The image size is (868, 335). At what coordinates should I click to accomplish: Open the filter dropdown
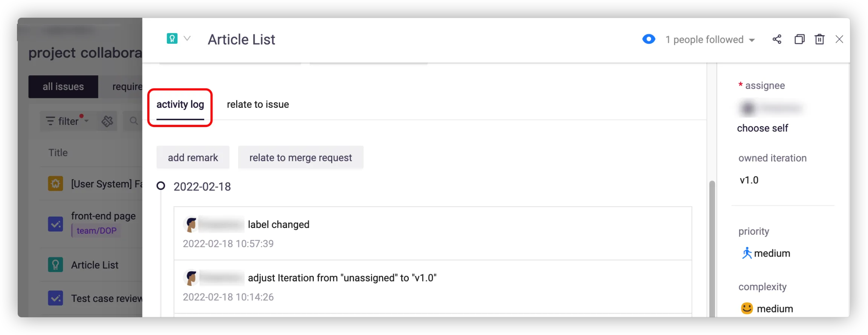[x=68, y=121]
